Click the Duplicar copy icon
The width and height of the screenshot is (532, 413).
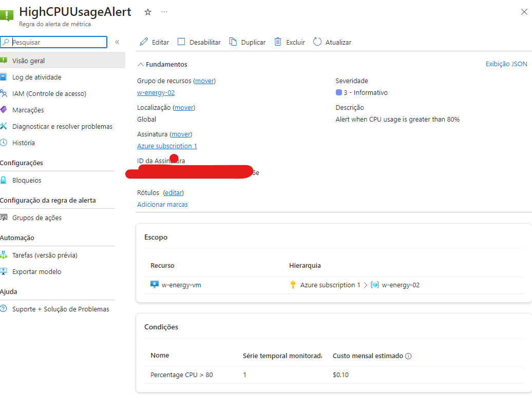coord(233,42)
